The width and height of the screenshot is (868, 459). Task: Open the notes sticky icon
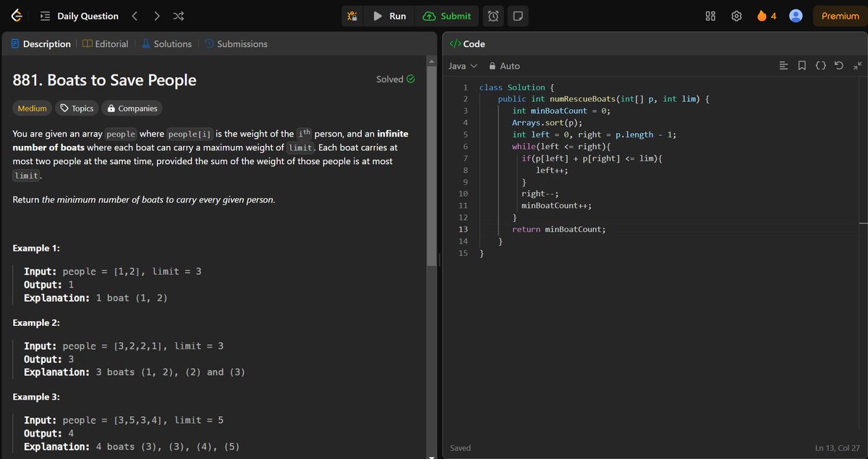pos(516,16)
